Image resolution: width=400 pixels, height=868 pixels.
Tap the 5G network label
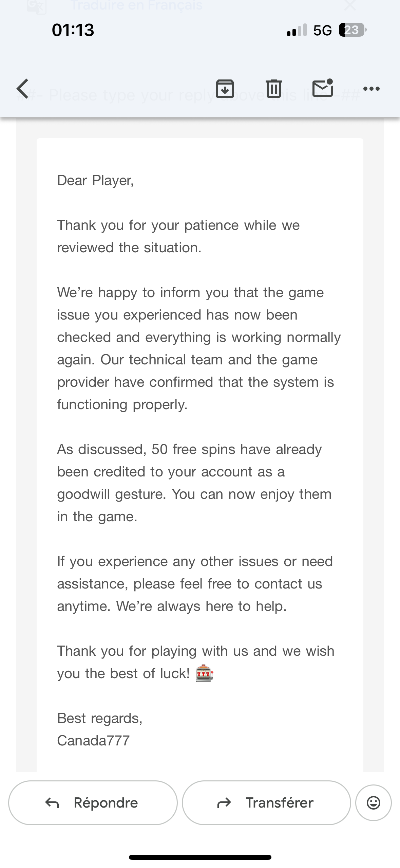point(322,31)
